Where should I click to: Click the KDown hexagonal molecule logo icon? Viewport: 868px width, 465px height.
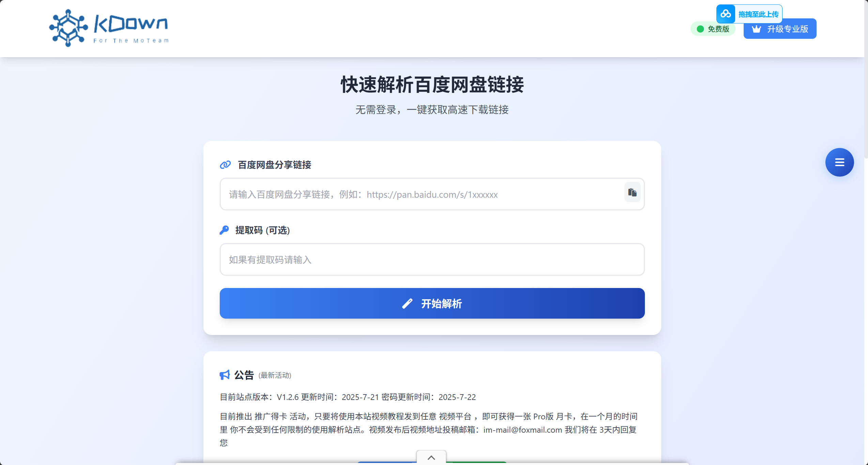coord(68,28)
